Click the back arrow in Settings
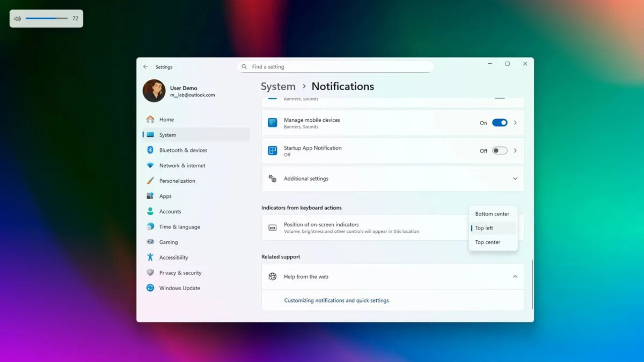 tap(146, 67)
